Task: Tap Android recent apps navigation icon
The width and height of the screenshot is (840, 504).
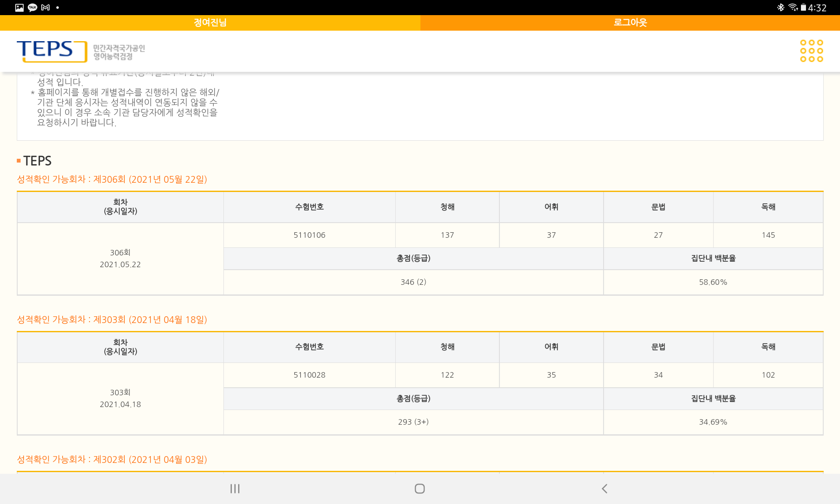Action: (x=235, y=488)
